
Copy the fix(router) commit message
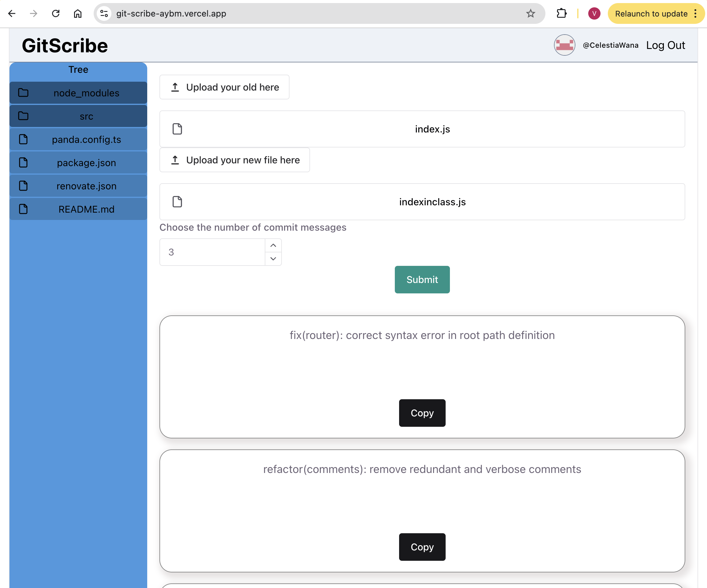422,413
